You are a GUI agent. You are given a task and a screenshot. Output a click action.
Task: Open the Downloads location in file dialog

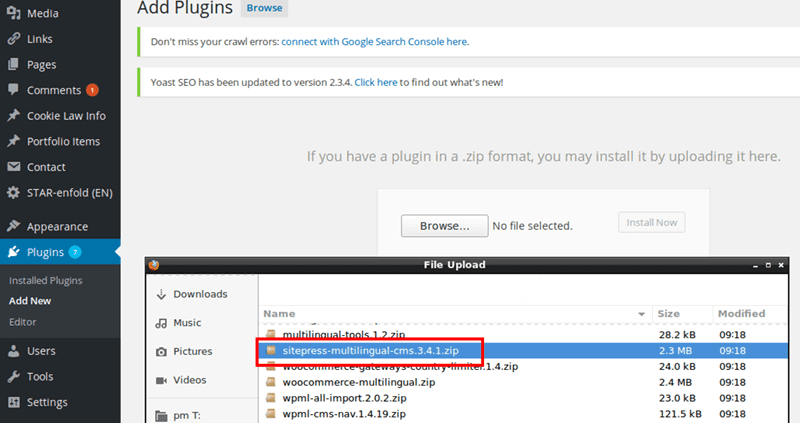[200, 294]
